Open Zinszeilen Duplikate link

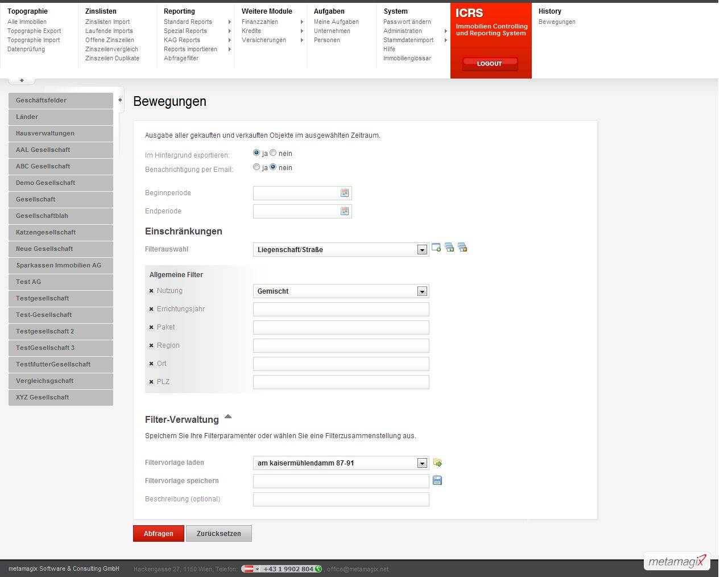112,59
